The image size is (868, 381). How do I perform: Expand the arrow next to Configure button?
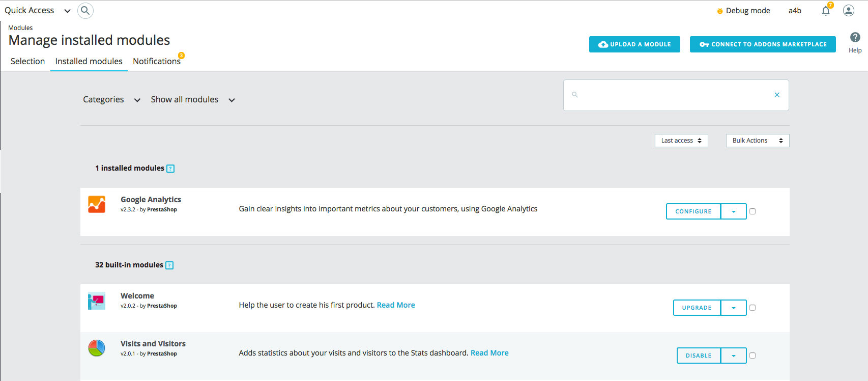[733, 211]
